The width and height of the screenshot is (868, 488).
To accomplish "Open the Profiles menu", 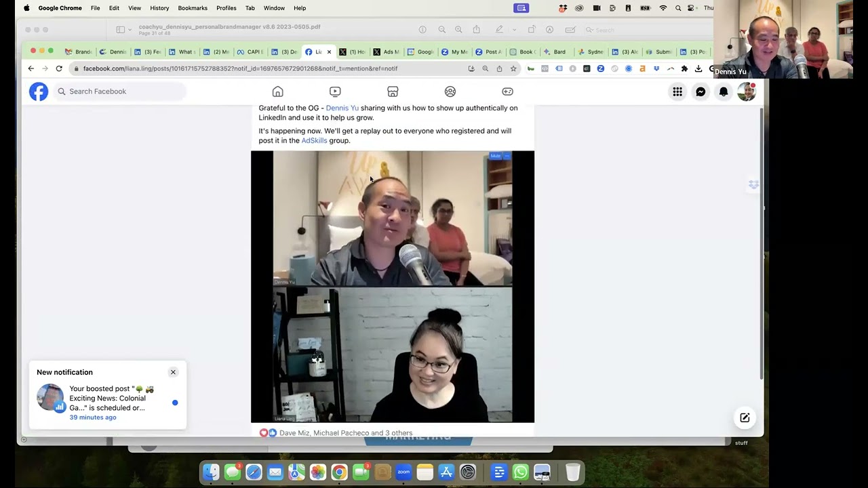I will click(x=226, y=8).
